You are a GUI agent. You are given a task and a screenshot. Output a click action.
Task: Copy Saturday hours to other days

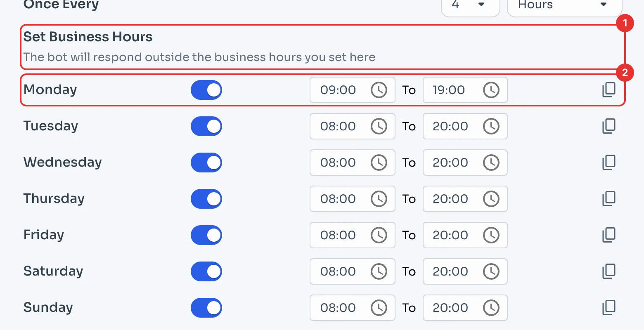[609, 271]
